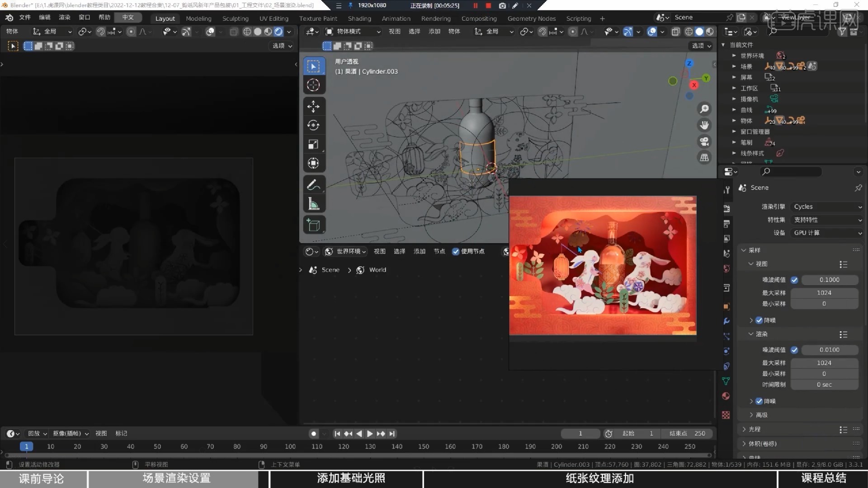Toggle X-ray in right viewport header

[x=675, y=32]
